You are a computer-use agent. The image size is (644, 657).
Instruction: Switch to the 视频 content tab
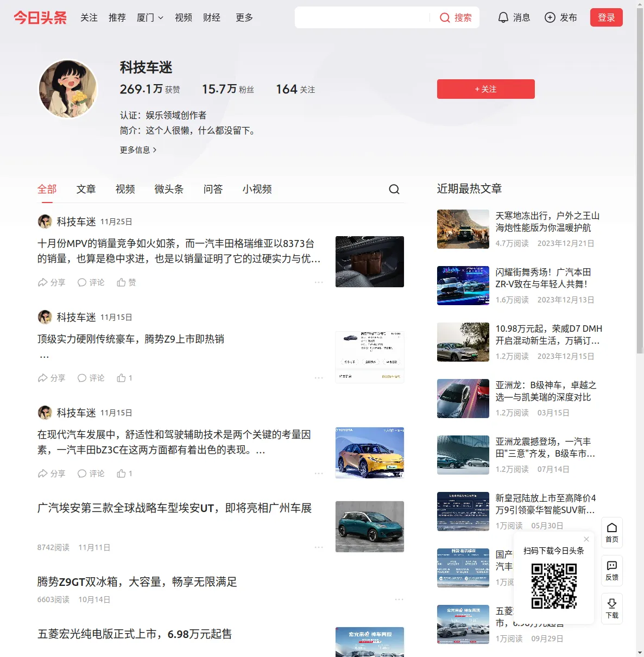tap(125, 189)
